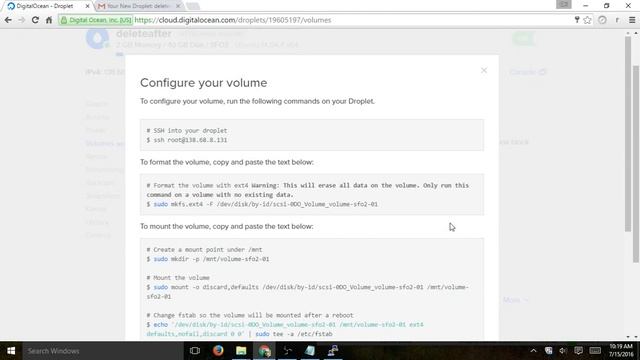The height and width of the screenshot is (360, 640).
Task: Bookmark this page with the star icon
Action: pyautogui.click(x=587, y=20)
